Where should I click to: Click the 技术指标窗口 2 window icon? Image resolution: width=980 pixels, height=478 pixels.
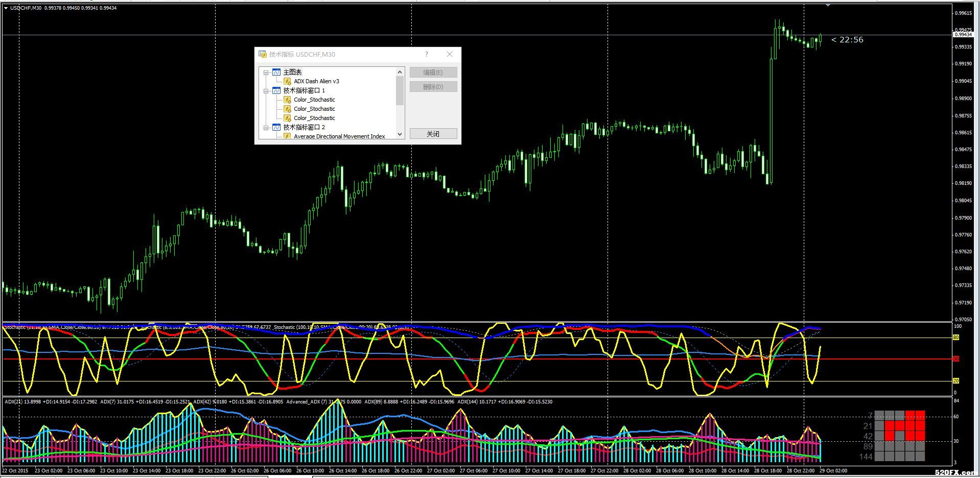point(276,128)
